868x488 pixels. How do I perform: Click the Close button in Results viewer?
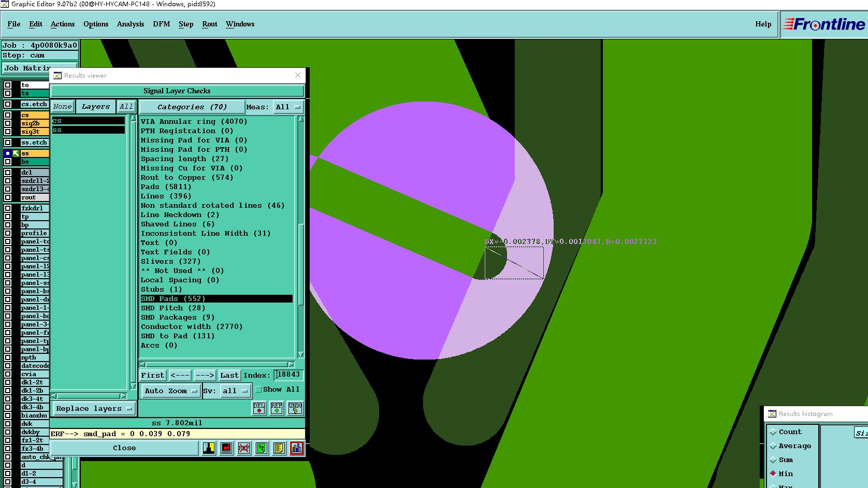tap(124, 448)
